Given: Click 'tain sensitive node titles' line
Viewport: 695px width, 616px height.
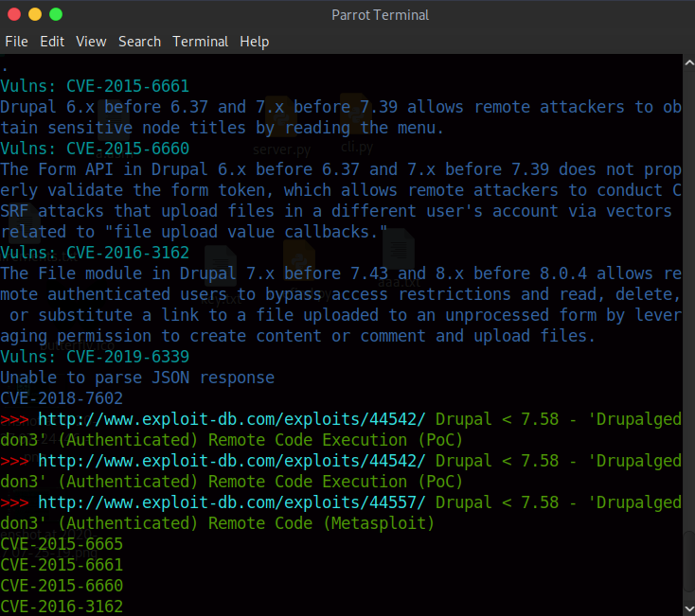Looking at the screenshot, I should [x=222, y=128].
